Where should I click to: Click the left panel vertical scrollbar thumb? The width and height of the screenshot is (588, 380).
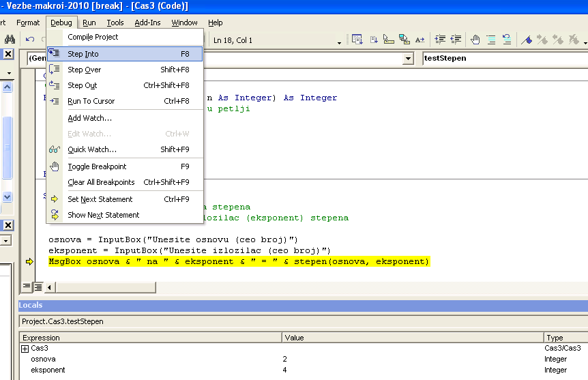[7, 147]
